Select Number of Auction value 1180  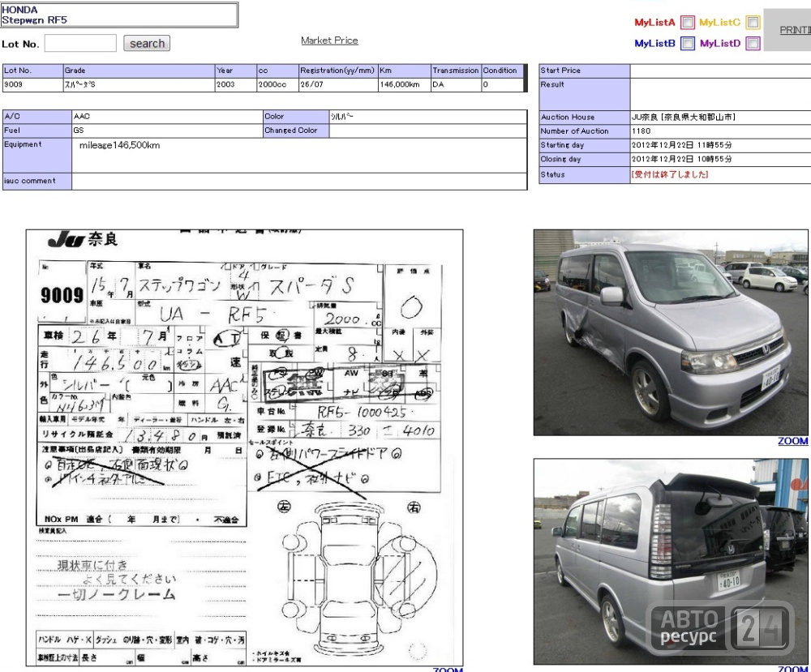(x=641, y=131)
